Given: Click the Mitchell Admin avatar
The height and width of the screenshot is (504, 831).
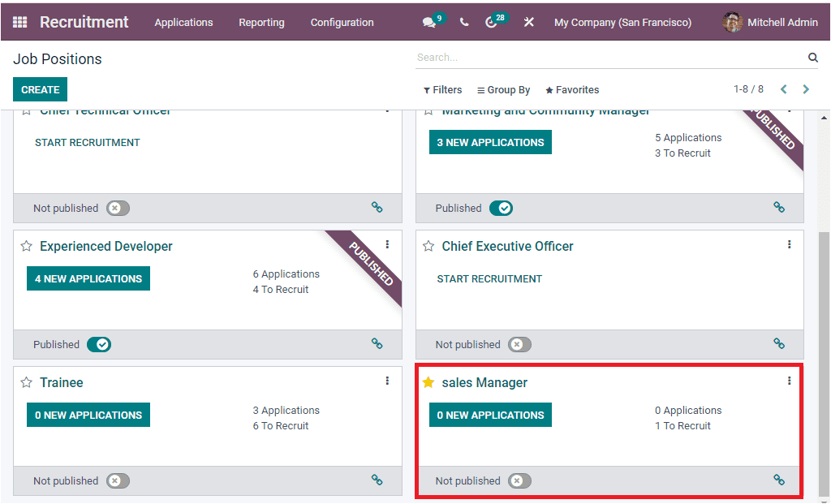Looking at the screenshot, I should tap(732, 22).
